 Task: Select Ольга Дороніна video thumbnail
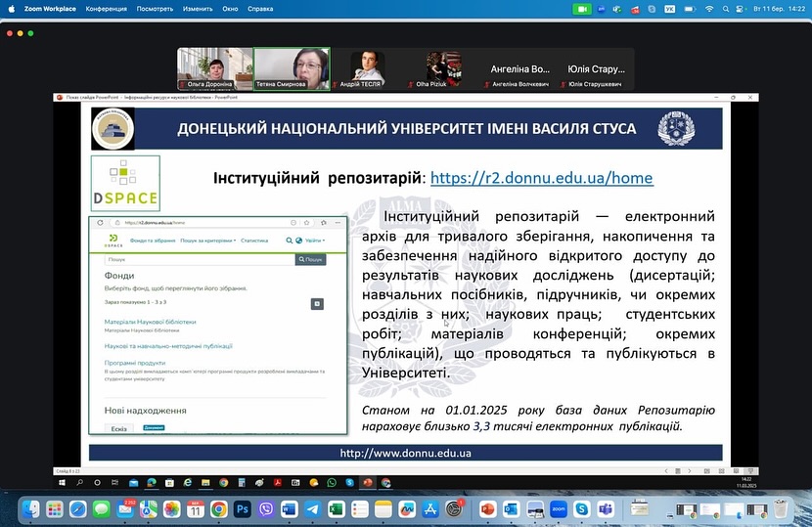(215, 68)
